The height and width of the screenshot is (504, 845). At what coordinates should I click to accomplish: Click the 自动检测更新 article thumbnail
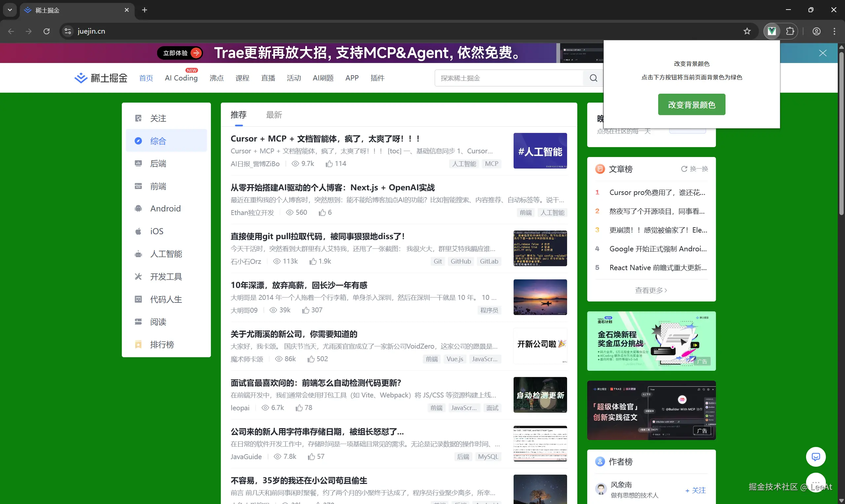(x=540, y=395)
